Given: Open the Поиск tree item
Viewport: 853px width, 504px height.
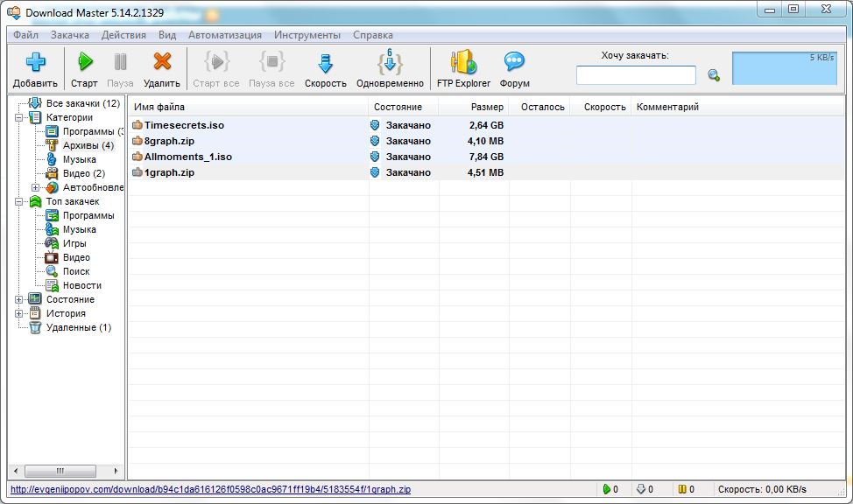Looking at the screenshot, I should [76, 272].
